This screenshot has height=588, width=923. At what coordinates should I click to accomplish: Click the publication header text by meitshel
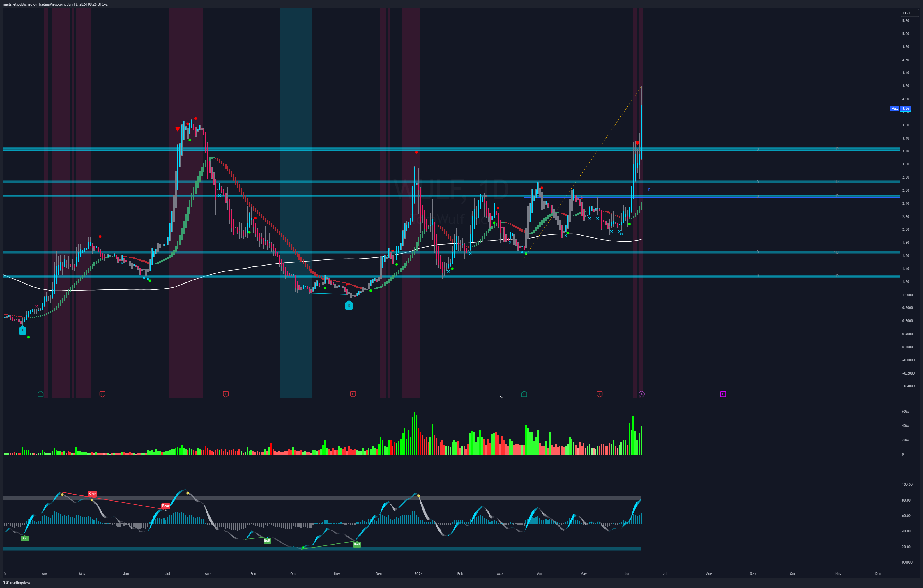[55, 4]
